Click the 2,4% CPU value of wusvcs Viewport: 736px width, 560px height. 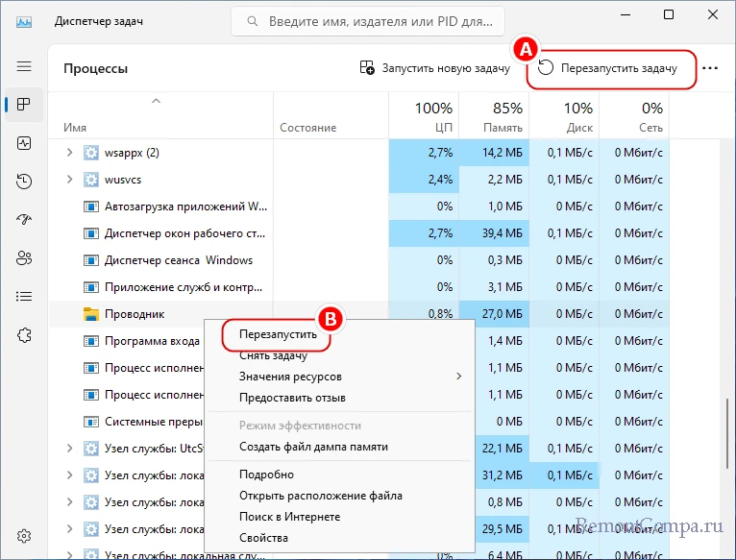tap(424, 180)
